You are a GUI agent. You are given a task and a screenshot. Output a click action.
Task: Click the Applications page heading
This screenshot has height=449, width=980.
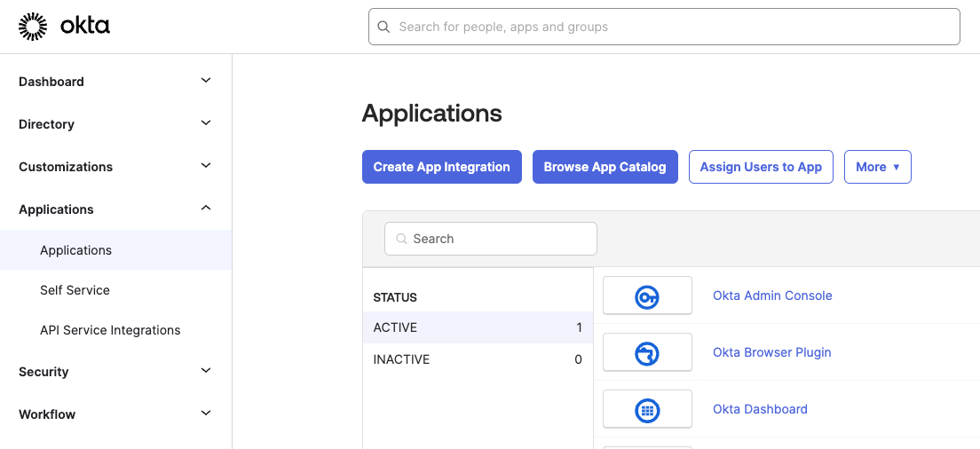pyautogui.click(x=432, y=114)
